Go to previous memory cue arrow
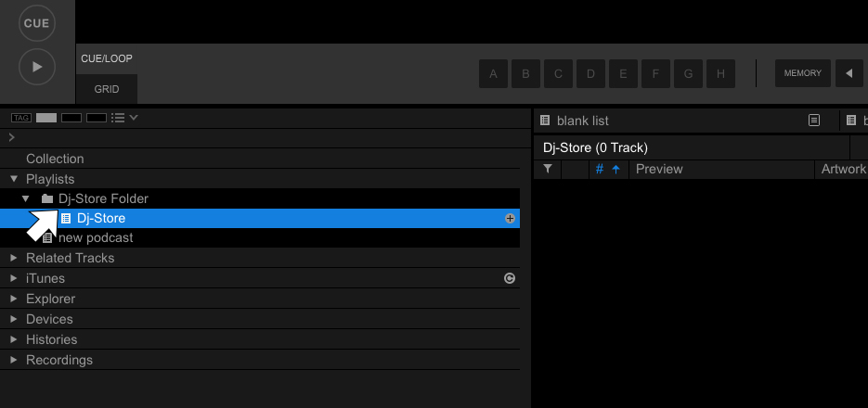The width and height of the screenshot is (868, 408). 849,73
